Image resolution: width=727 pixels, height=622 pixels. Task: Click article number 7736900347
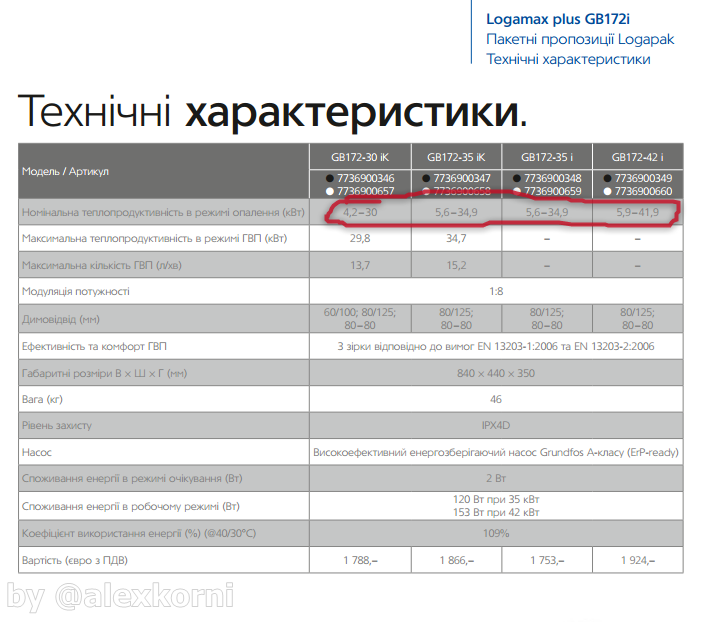point(462,178)
